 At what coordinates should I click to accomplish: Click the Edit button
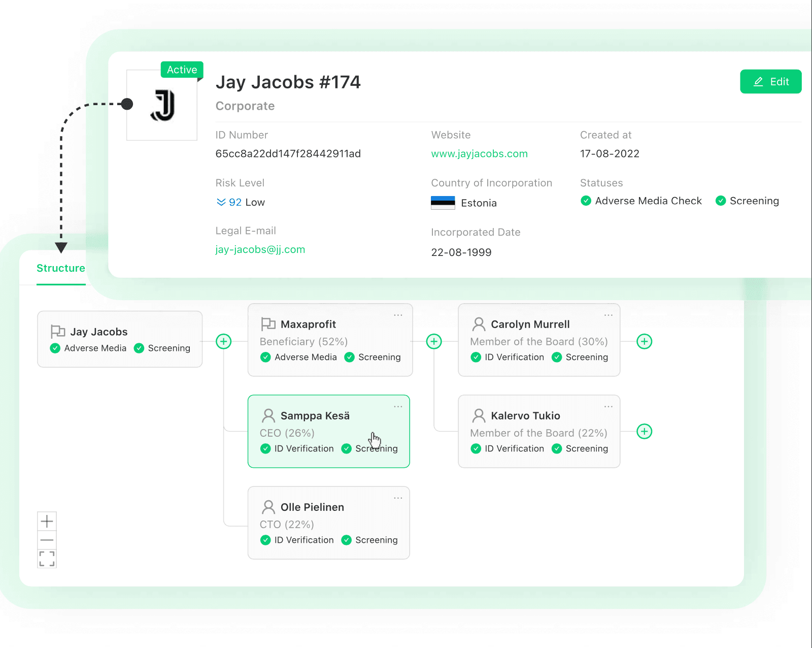point(770,81)
